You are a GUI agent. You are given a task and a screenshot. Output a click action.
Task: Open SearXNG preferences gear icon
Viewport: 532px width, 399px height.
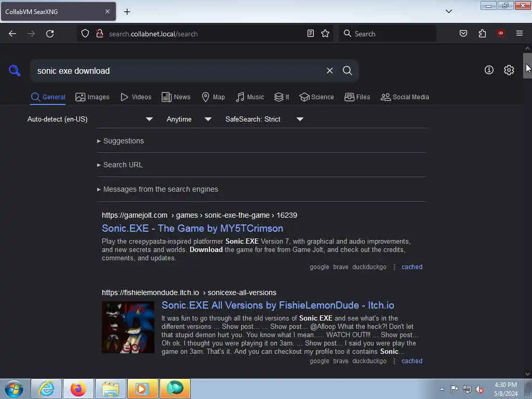(x=509, y=70)
